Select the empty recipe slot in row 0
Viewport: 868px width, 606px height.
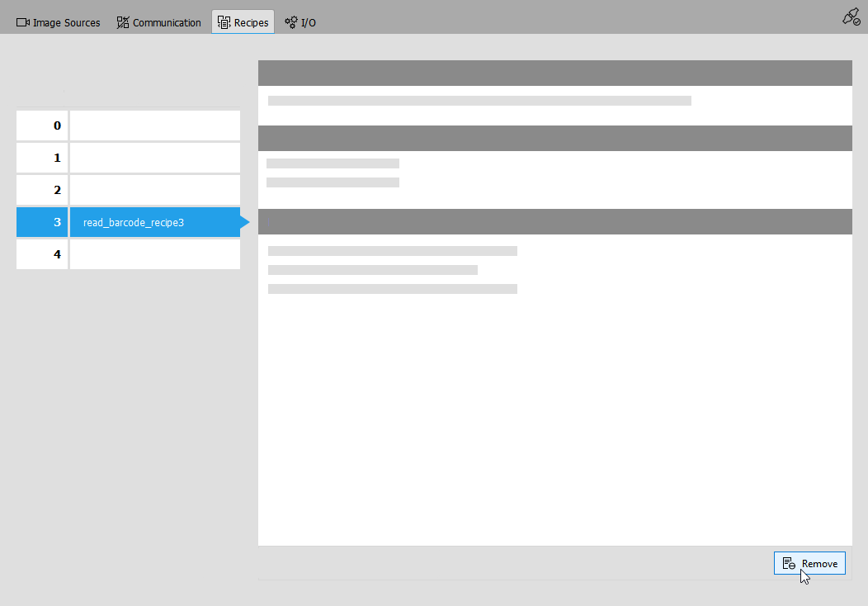(x=154, y=125)
